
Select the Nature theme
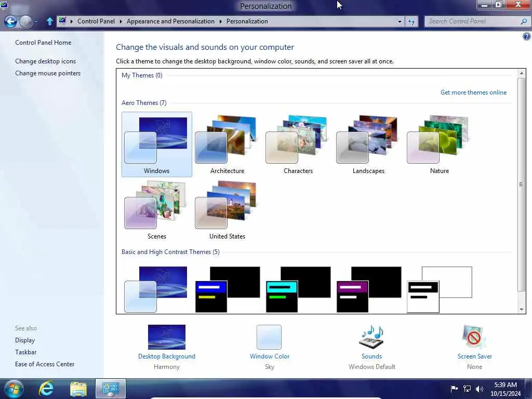click(x=439, y=144)
